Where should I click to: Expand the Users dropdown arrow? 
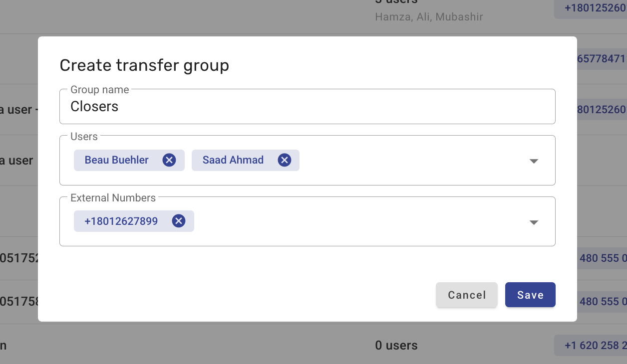click(534, 161)
